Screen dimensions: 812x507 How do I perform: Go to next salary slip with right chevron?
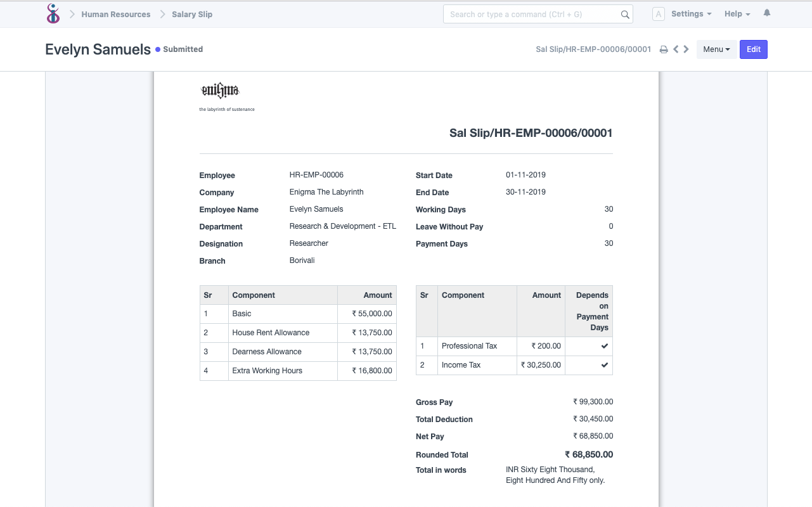685,49
